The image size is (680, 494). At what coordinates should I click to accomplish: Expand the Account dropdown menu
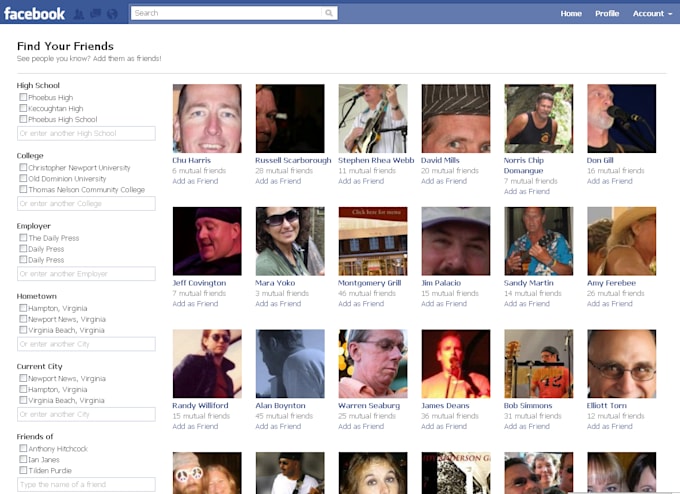[x=652, y=13]
